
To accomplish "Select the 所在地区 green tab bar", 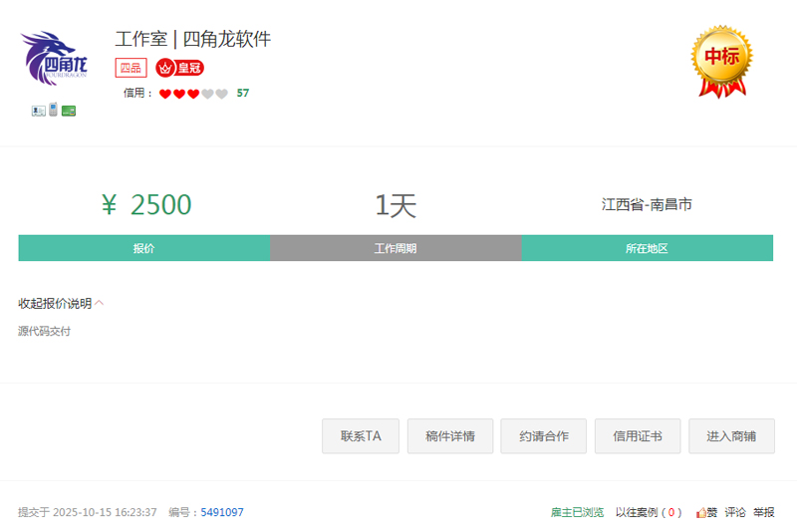I will click(647, 248).
